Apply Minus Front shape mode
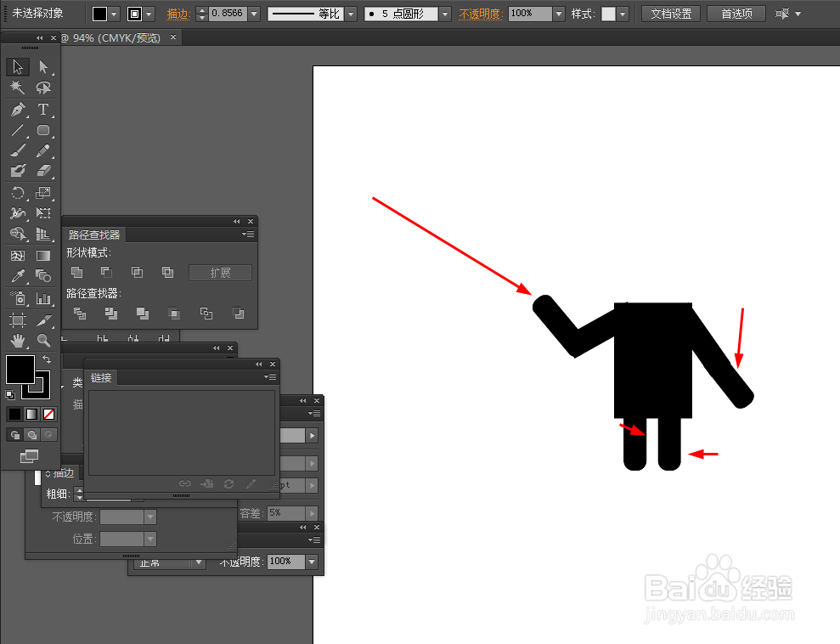The height and width of the screenshot is (644, 840). 107,272
